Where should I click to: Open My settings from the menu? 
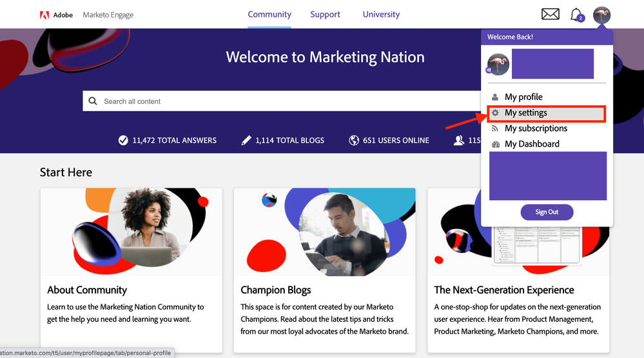547,113
